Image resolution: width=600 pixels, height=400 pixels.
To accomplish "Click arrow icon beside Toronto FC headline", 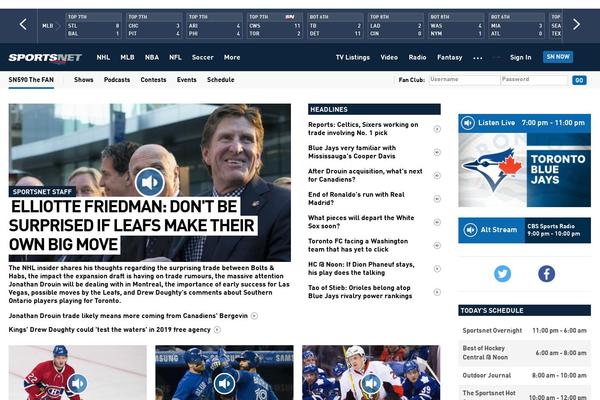I will (437, 245).
